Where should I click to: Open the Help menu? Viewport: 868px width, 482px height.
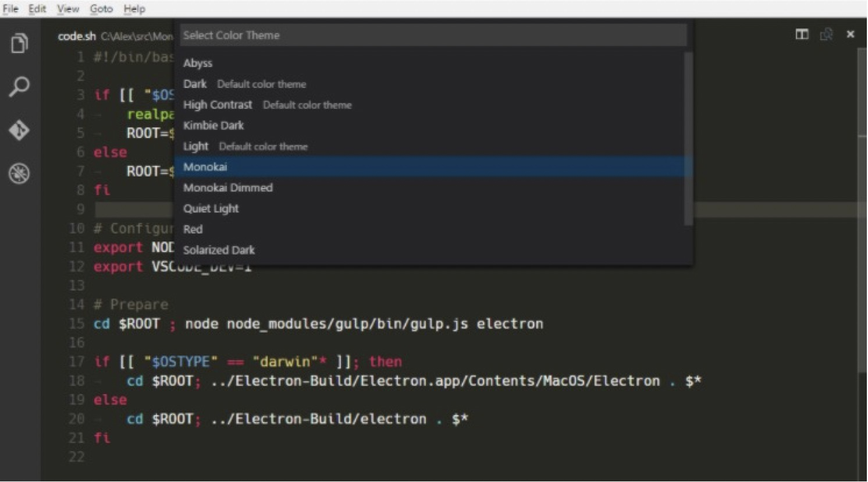click(134, 8)
